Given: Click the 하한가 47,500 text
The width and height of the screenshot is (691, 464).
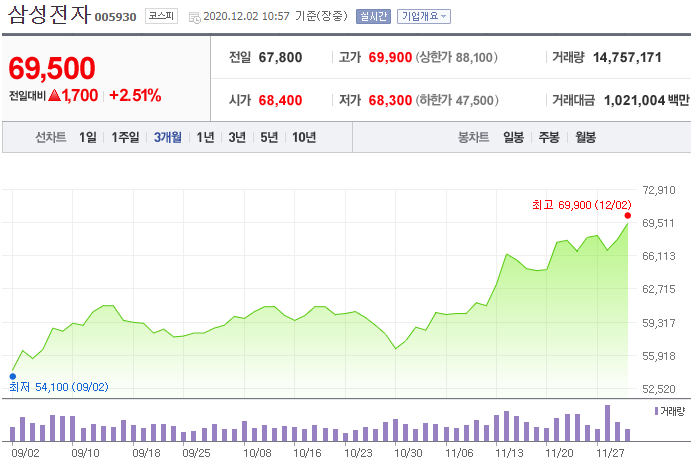Looking at the screenshot, I should click(x=457, y=100).
